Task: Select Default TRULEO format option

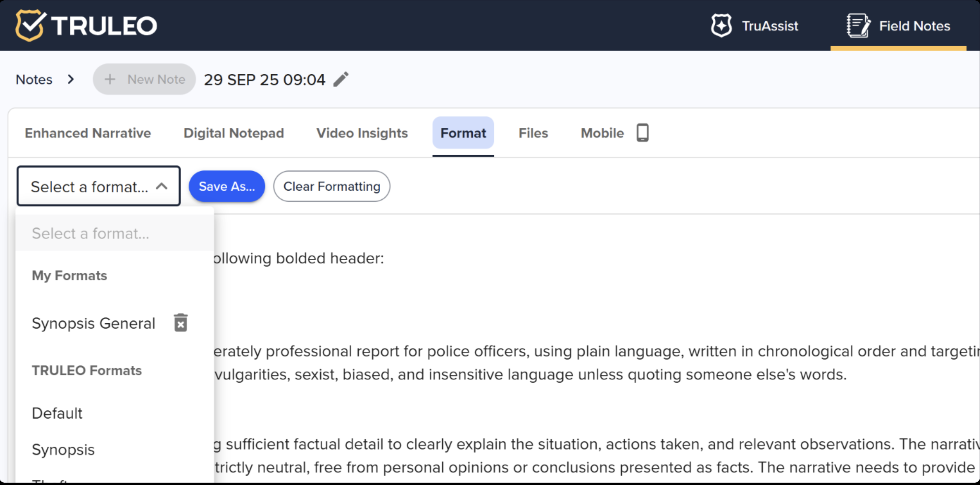Action: click(x=57, y=413)
